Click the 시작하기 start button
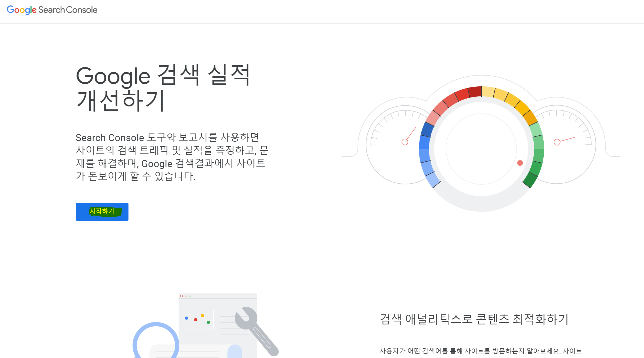This screenshot has height=358, width=644. click(x=102, y=211)
